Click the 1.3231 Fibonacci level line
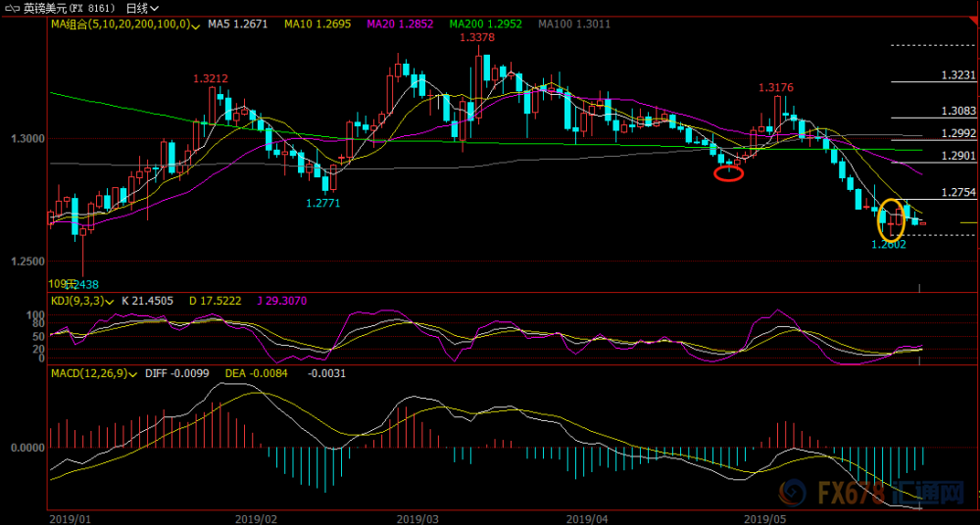980x525 pixels. (x=934, y=81)
